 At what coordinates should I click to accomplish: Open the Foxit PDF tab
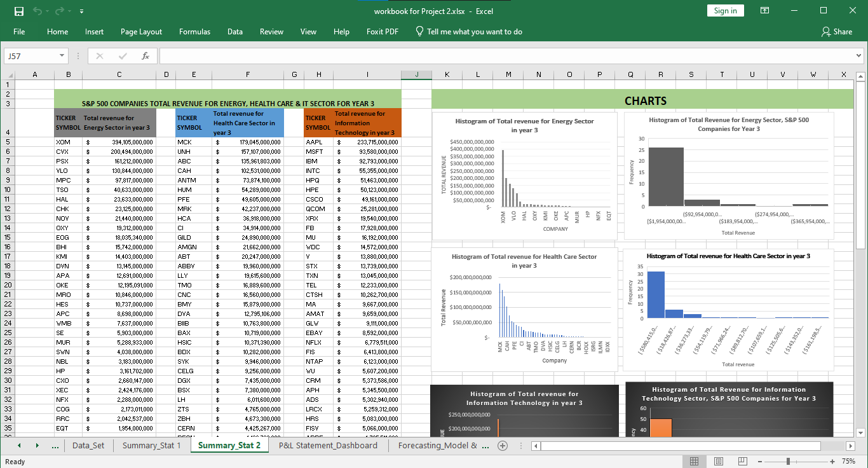(383, 32)
